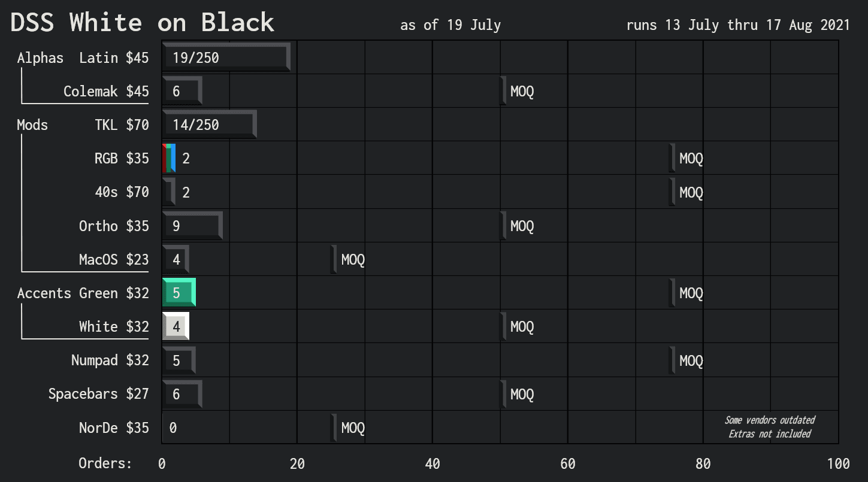Click the MacOS keycap showing 4 orders

pyautogui.click(x=176, y=259)
